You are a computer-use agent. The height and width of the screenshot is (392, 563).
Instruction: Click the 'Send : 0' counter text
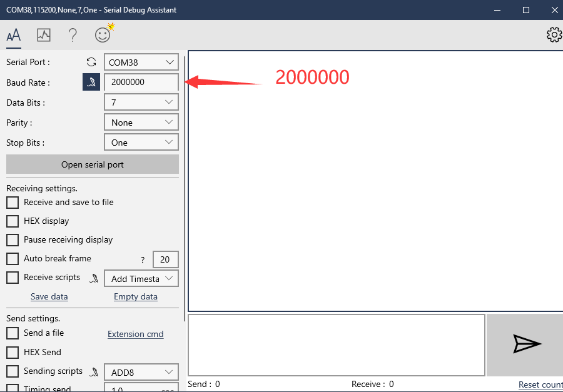203,384
